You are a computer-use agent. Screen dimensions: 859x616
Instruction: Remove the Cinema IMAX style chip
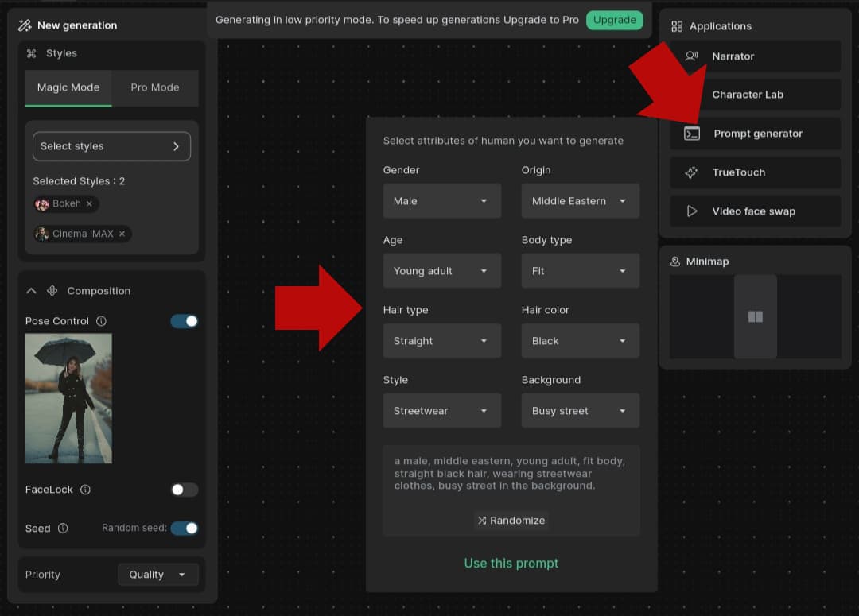pos(122,234)
